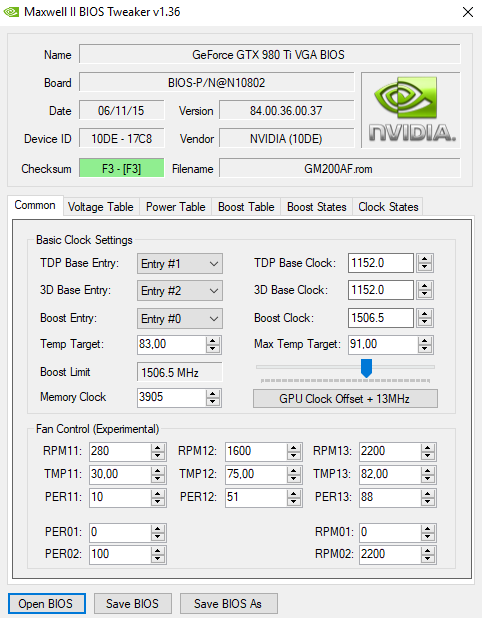Click the Open BIOS button

pos(46,603)
